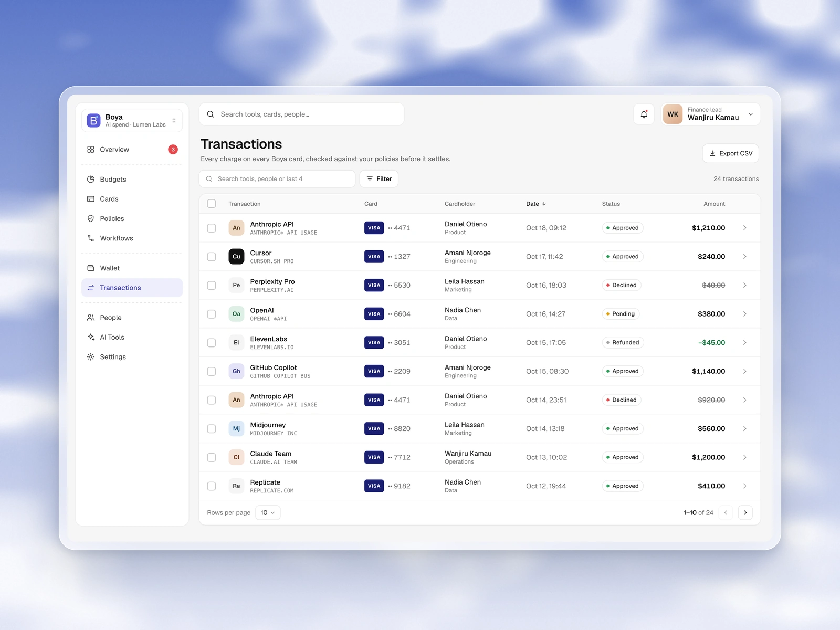Screen dimensions: 840x630
Task: Check the Perplexity Pro row checkbox
Action: (212, 285)
